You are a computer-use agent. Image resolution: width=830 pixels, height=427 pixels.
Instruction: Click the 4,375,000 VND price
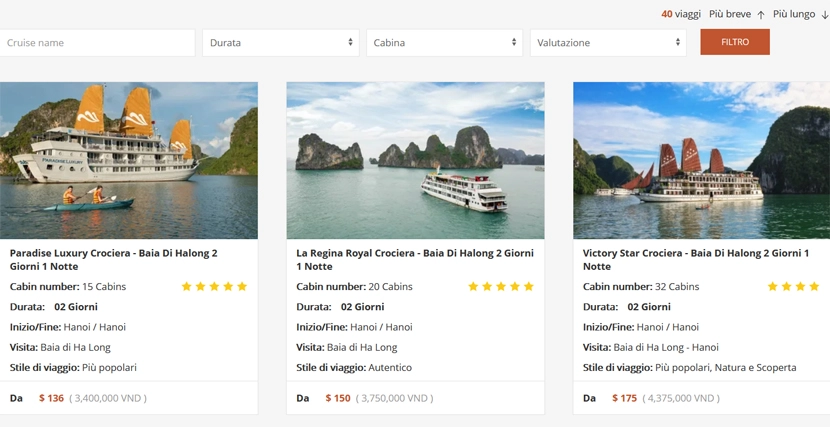coord(681,398)
